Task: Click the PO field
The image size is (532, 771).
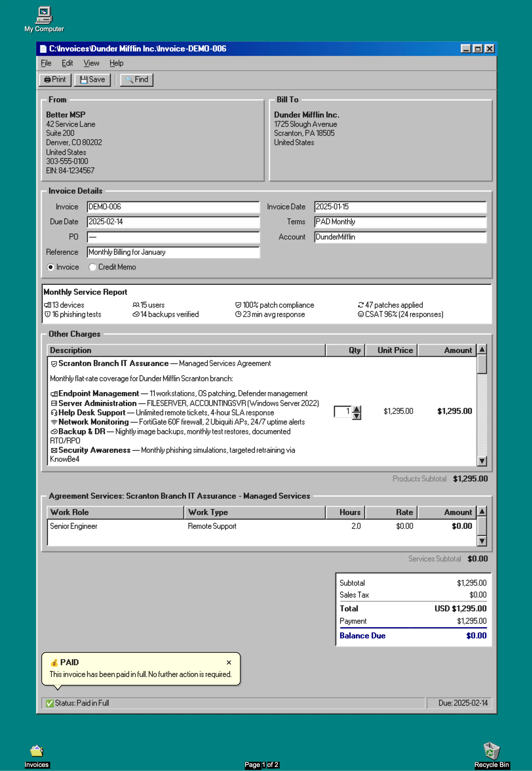Action: (x=173, y=237)
